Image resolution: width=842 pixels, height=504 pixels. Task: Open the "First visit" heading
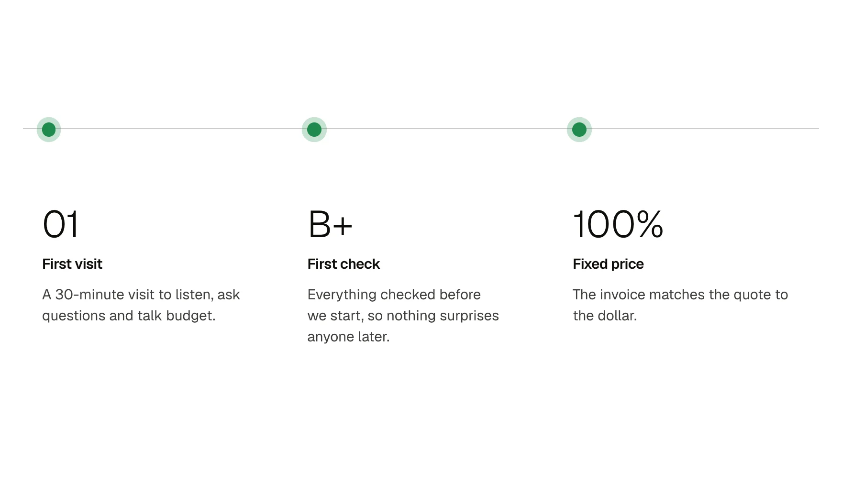[72, 264]
